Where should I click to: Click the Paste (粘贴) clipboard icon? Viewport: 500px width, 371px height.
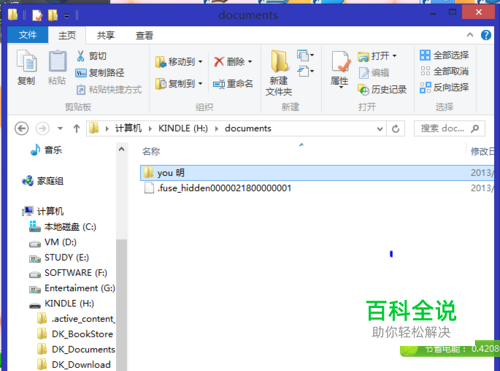pos(57,68)
